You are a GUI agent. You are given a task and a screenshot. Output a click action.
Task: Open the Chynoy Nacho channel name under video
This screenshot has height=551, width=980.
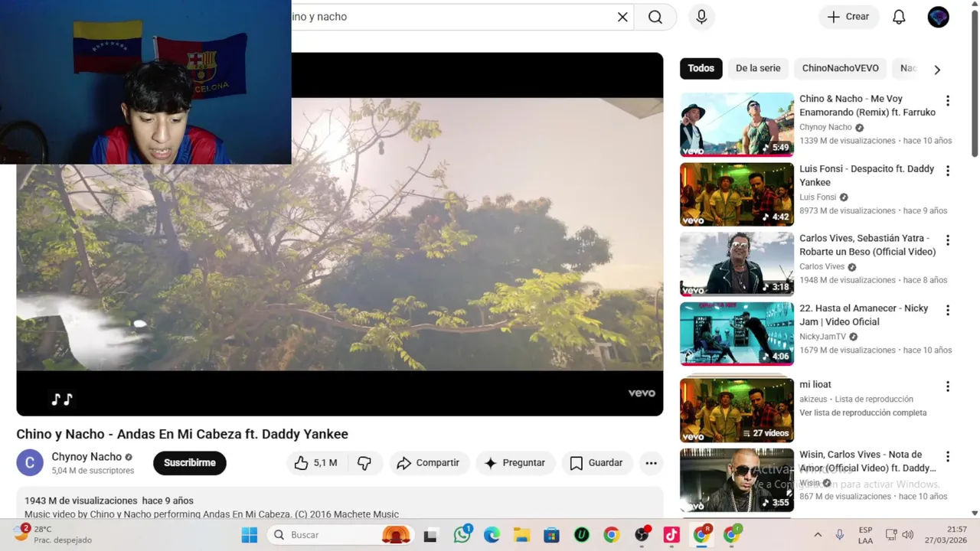(x=87, y=457)
